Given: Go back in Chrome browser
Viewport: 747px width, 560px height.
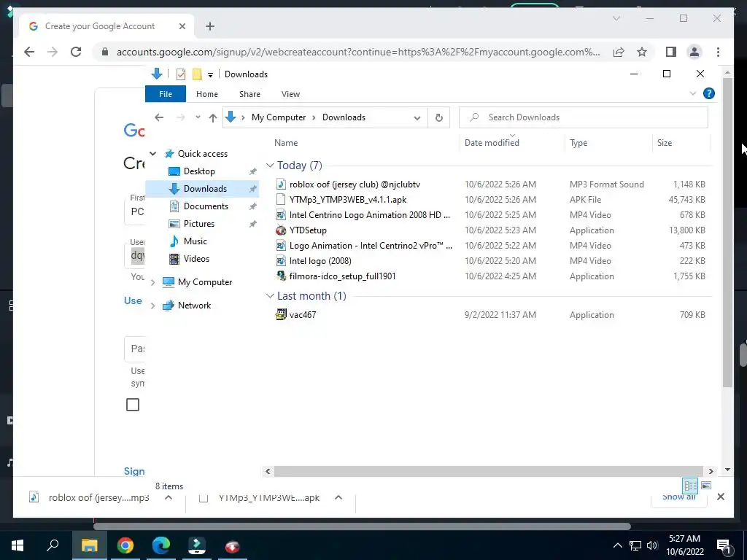Looking at the screenshot, I should (29, 52).
